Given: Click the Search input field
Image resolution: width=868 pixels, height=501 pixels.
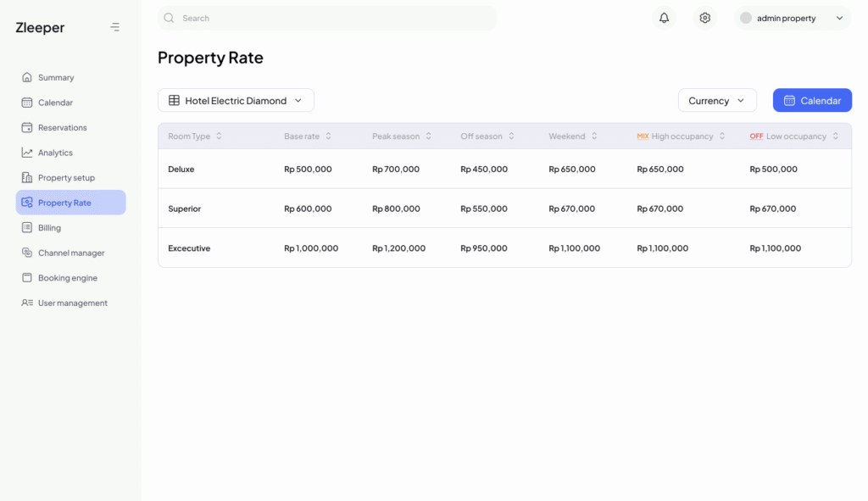Looking at the screenshot, I should point(335,18).
